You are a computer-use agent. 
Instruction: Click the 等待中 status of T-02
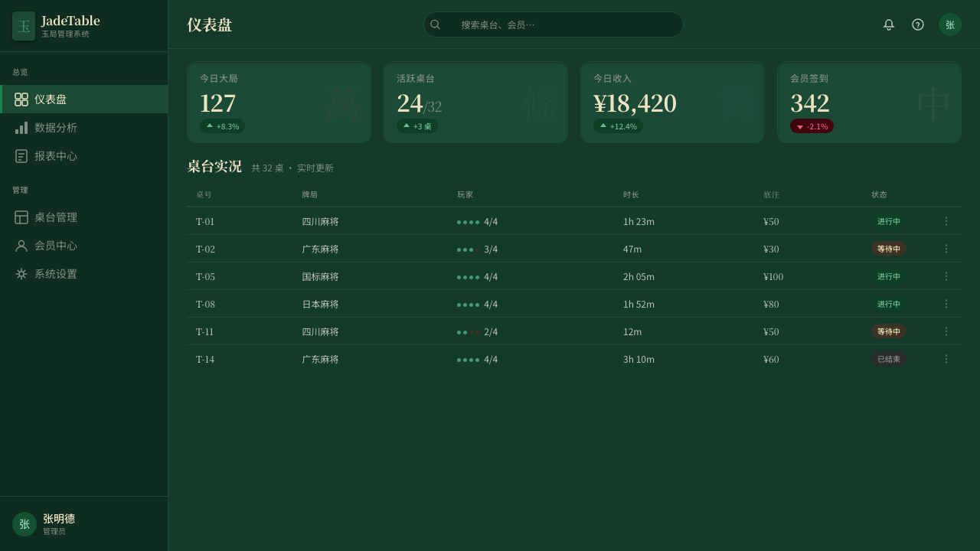[889, 249]
